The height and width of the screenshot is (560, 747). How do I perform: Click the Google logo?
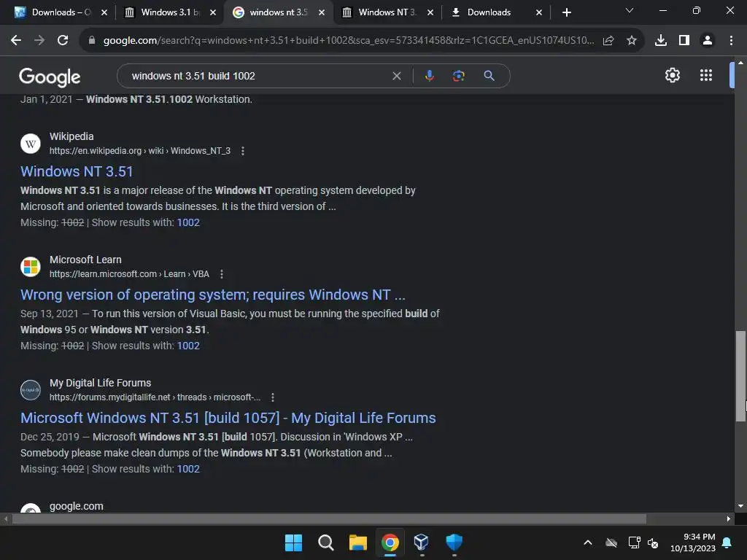(50, 77)
